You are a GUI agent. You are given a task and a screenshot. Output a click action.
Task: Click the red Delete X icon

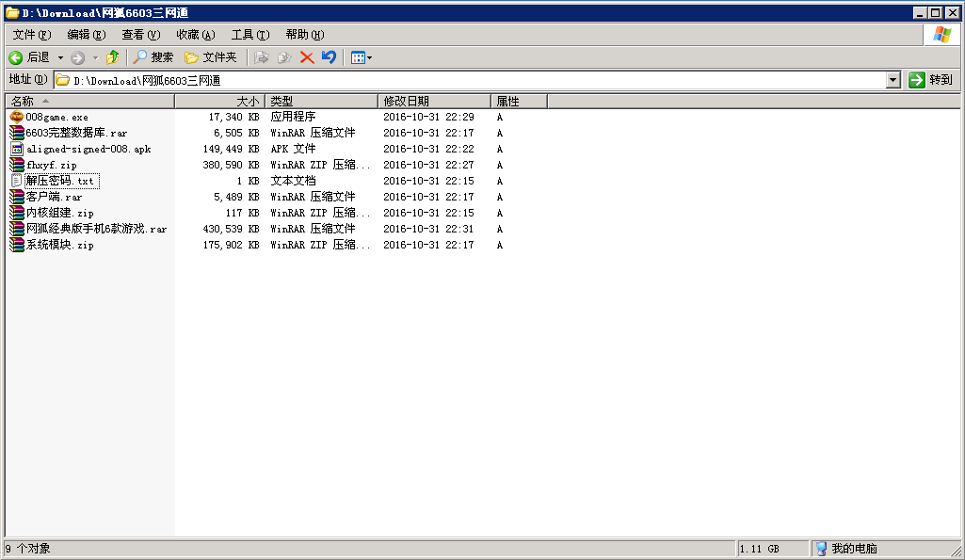307,57
